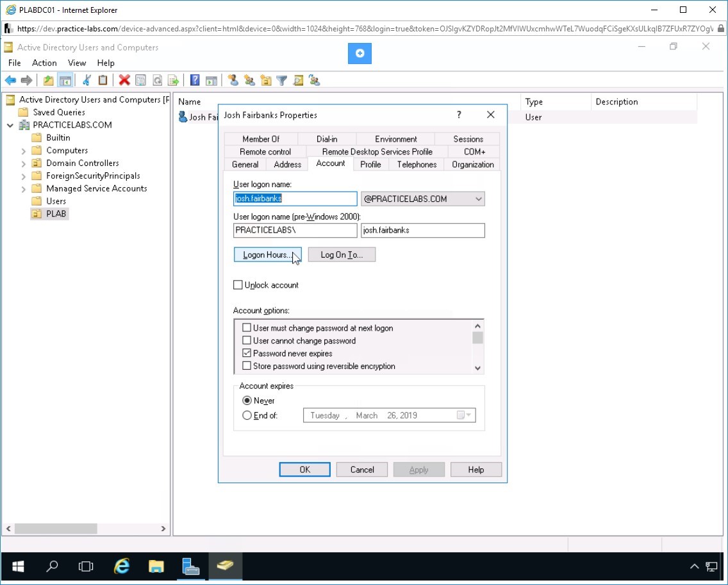Click the Cut scissors icon
Viewport: 728px width, 585px height.
[87, 80]
